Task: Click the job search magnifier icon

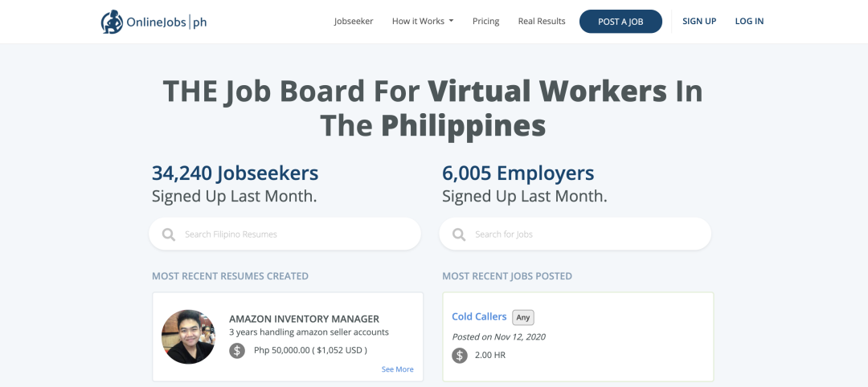Action: tap(459, 234)
